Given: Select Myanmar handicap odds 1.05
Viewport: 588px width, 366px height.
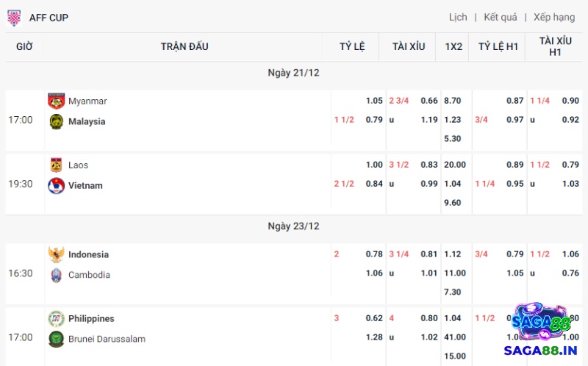Looking at the screenshot, I should [374, 101].
